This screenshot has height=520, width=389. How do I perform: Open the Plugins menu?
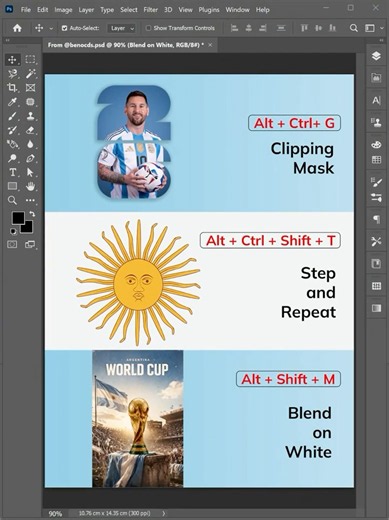(209, 10)
